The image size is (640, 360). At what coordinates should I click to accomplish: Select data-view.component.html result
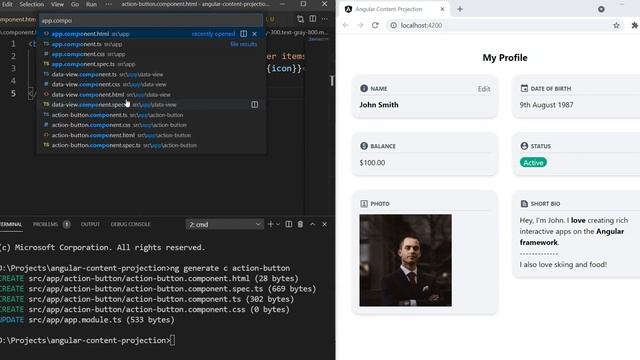(x=151, y=95)
